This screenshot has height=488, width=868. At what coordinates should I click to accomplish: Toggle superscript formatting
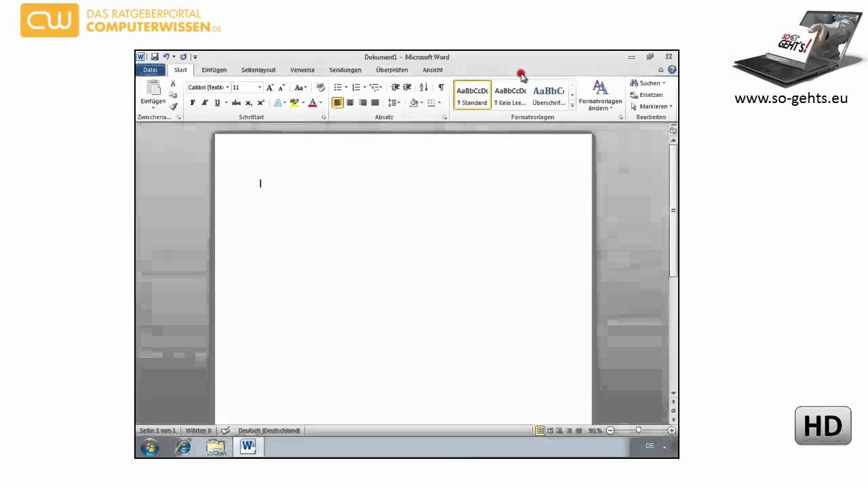261,103
